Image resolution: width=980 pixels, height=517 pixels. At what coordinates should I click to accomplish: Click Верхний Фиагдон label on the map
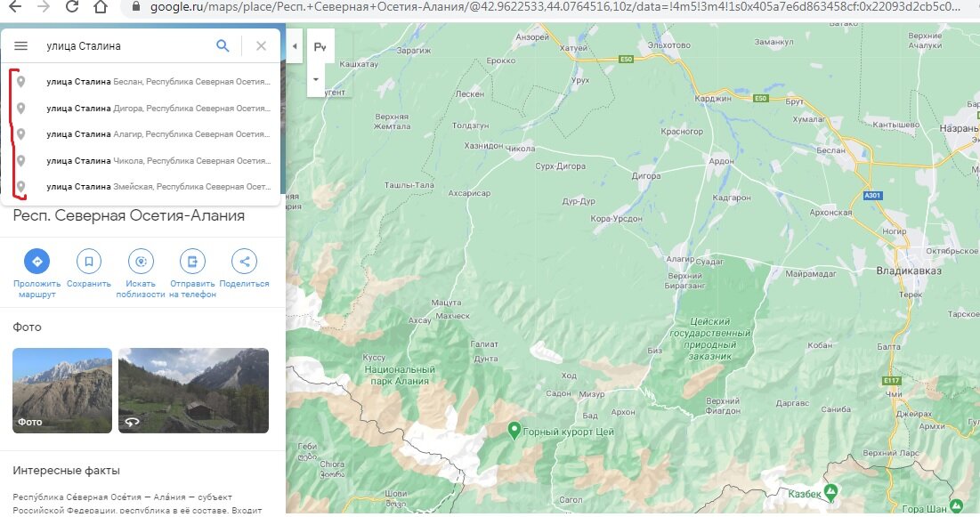pos(723,406)
